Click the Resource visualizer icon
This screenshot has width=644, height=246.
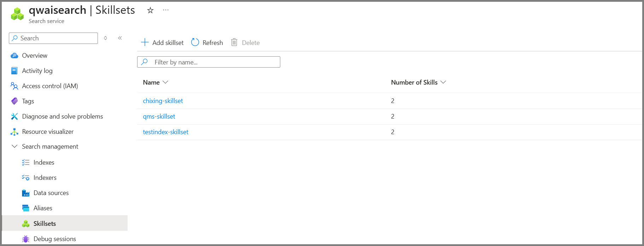pos(14,132)
